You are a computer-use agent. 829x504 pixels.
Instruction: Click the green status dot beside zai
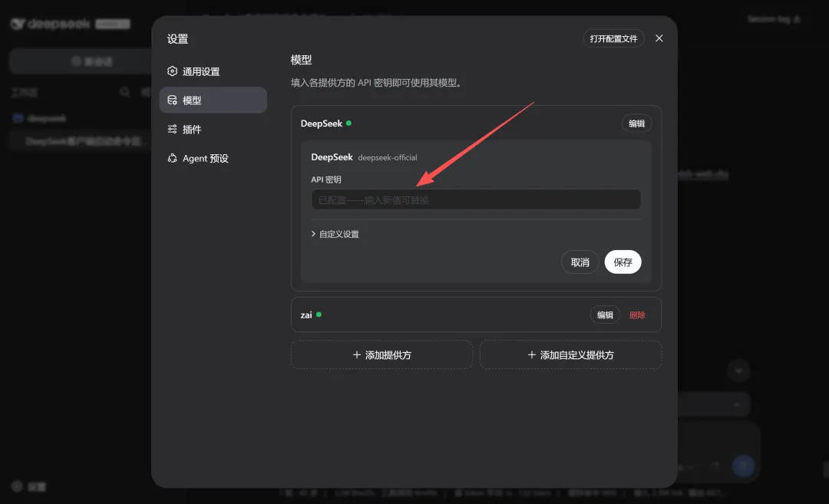pos(319,315)
